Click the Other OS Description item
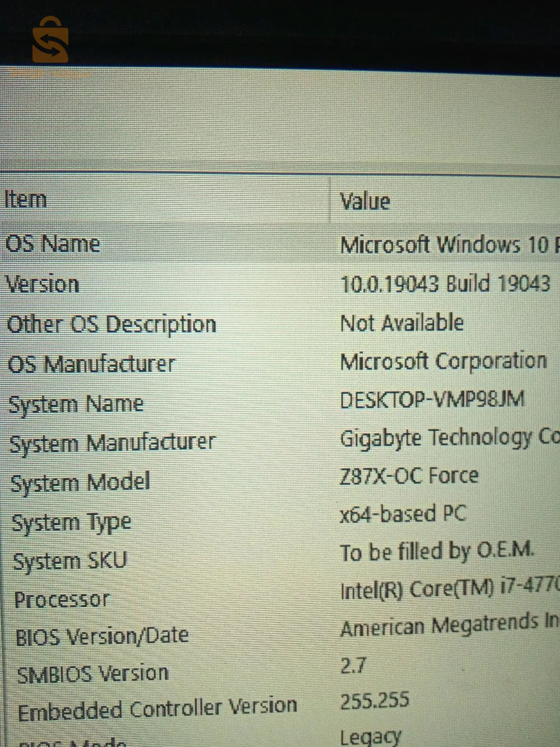 [111, 324]
